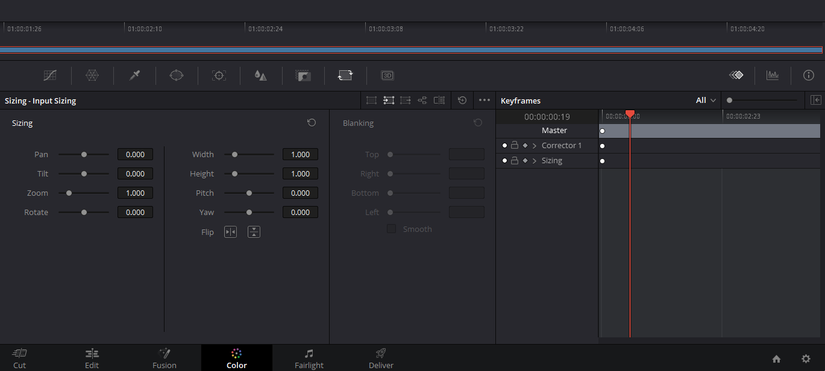
Task: Click the Keyframes zoom slider handle
Action: 729,100
